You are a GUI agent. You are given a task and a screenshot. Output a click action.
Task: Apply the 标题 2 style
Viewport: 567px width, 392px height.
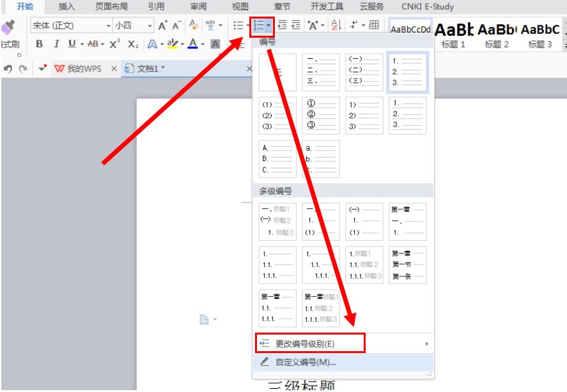[497, 34]
